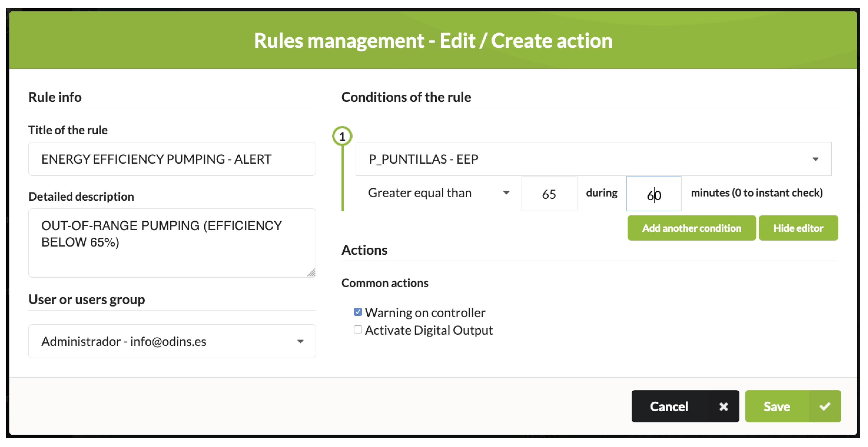Click the Save button checkmark icon
Viewport: 868px width, 447px height.
click(825, 407)
